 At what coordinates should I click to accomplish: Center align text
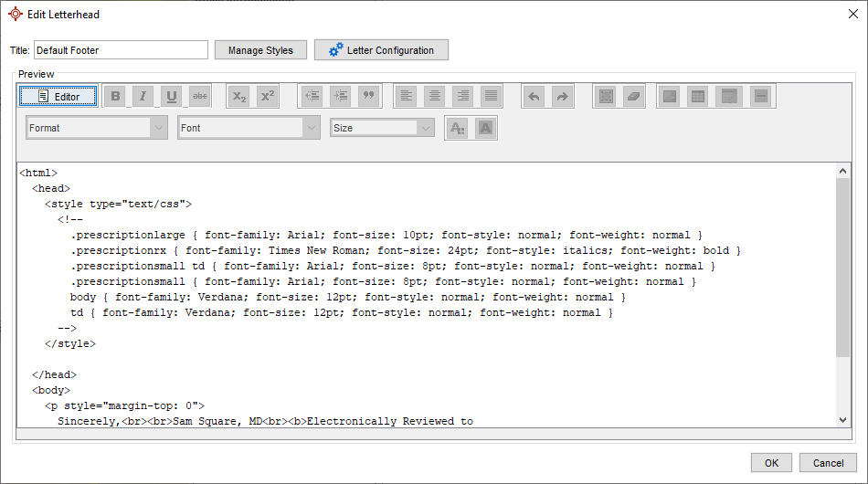[x=435, y=96]
